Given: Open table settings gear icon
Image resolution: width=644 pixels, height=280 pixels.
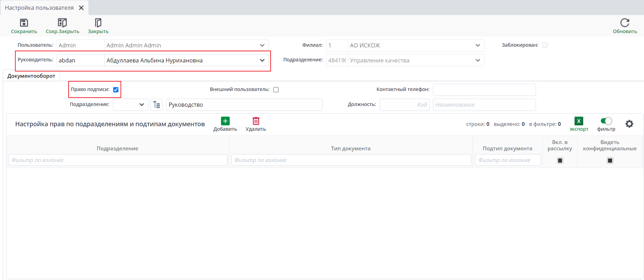Looking at the screenshot, I should point(629,124).
